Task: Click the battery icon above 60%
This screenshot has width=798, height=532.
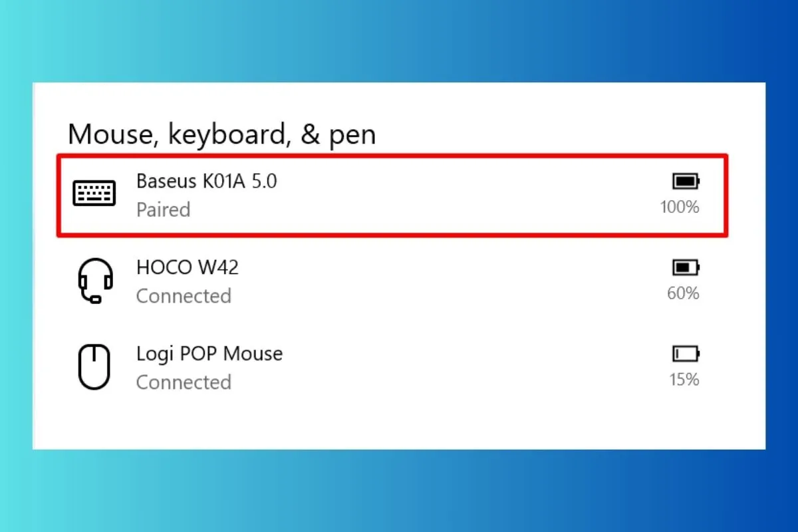Action: tap(686, 267)
